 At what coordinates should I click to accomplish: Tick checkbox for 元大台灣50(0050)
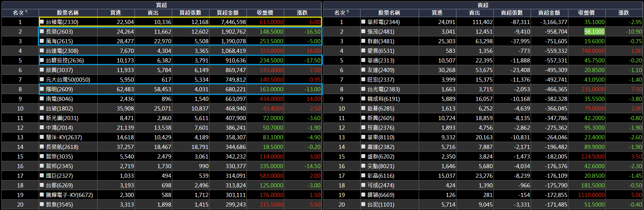pyautogui.click(x=42, y=79)
